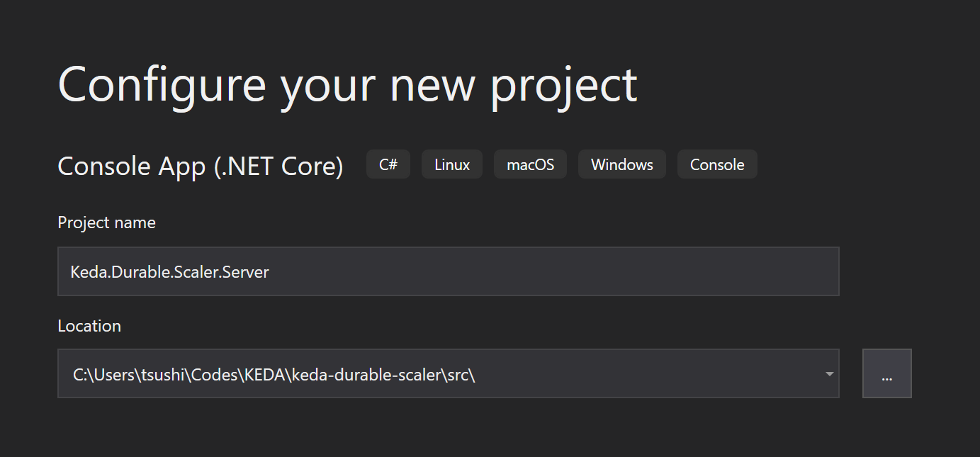Screen dimensions: 980x457
Task: Click the browse (...) button for Location
Action: click(886, 373)
